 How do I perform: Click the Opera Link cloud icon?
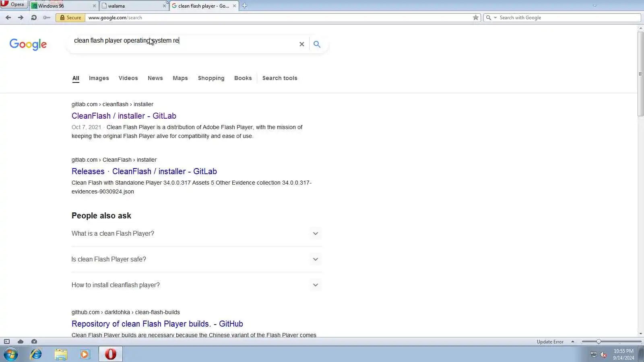point(21,341)
